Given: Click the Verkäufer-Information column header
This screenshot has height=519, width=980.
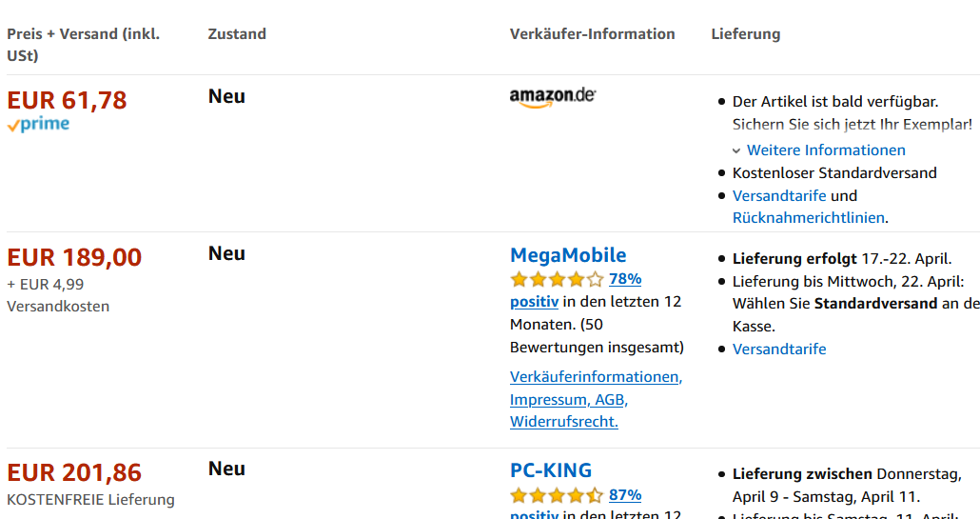Looking at the screenshot, I should 592,34.
